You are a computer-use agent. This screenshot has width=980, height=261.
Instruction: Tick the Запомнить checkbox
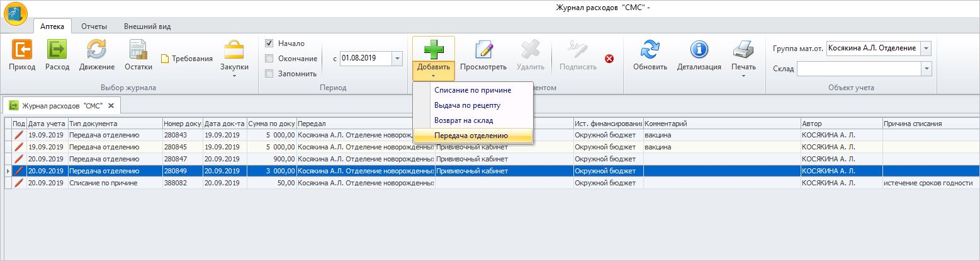(269, 73)
